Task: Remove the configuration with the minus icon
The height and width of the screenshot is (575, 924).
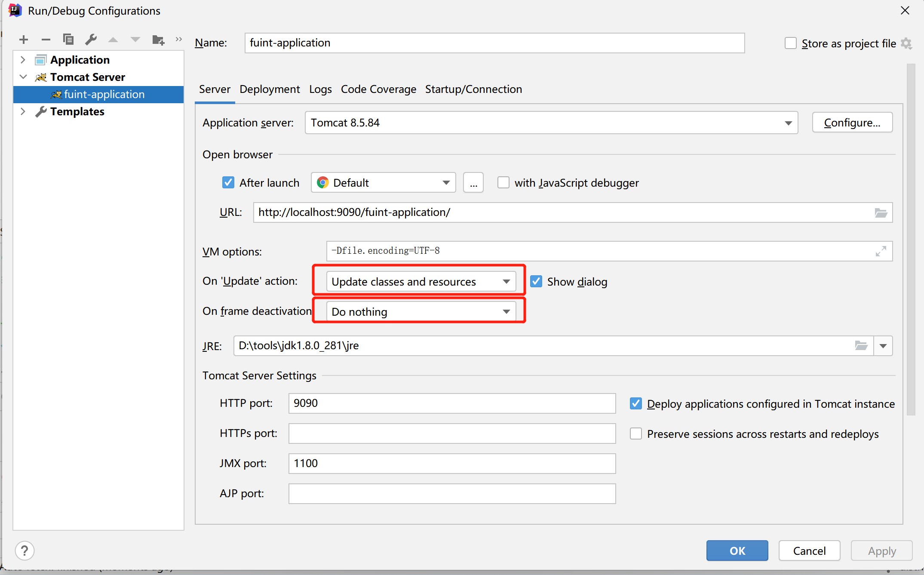Action: click(x=46, y=40)
